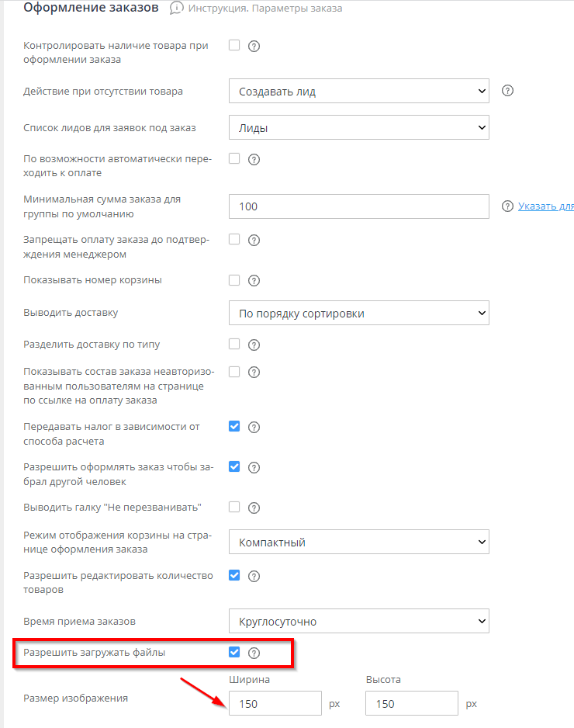This screenshot has width=574, height=728.
Task: Open Круглосуточно order time dropdown
Action: pos(358,621)
